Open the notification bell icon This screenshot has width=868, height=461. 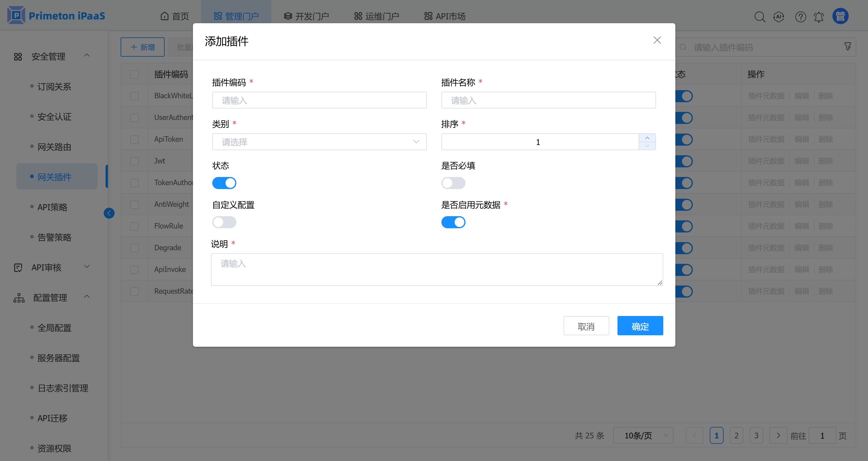(819, 17)
